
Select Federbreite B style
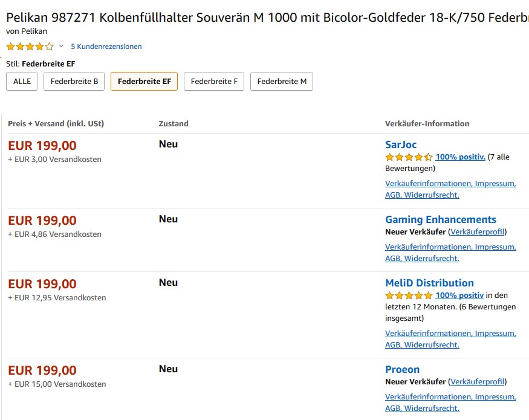[74, 82]
